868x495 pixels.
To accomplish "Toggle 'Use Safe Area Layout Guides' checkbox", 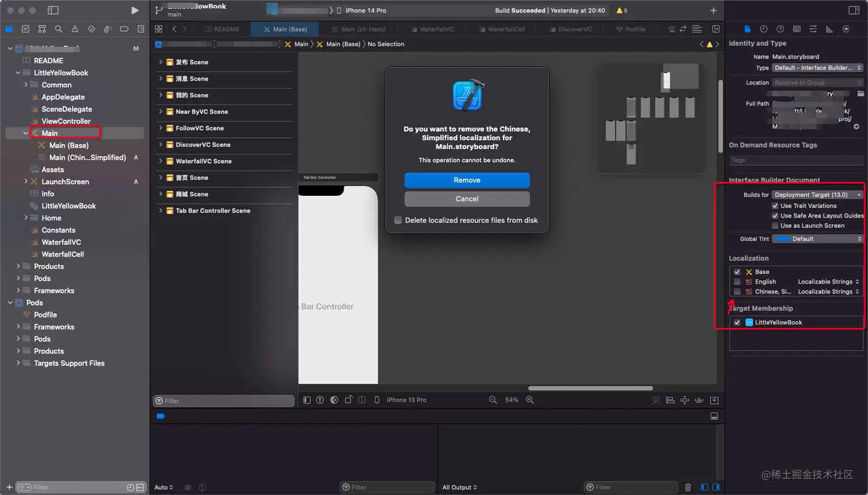I will (x=775, y=216).
